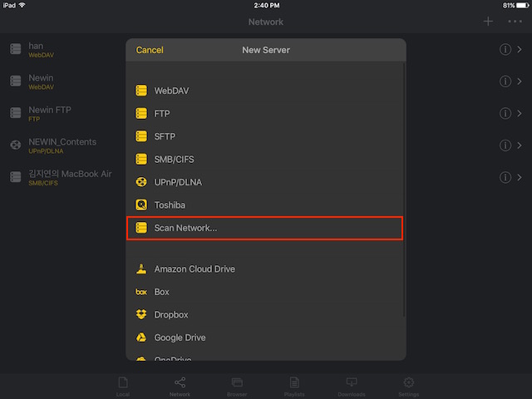Switch to the Settings tab
This screenshot has height=399, width=532.
(x=408, y=387)
